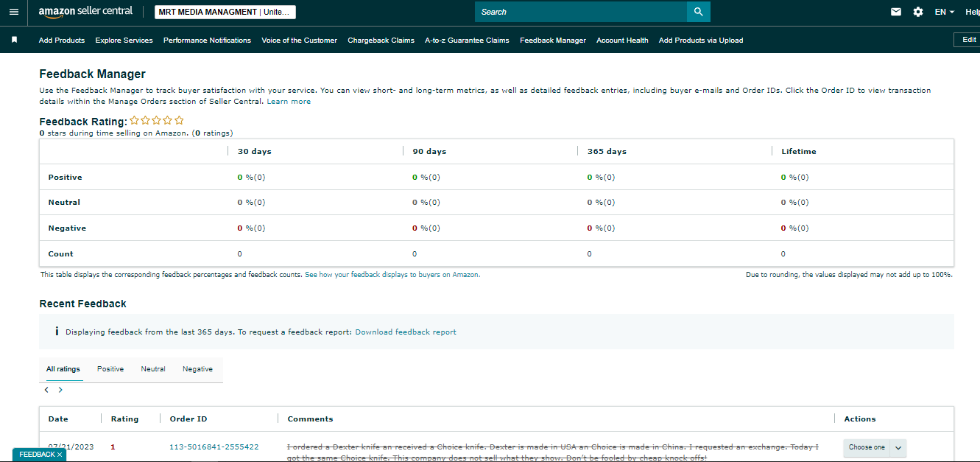This screenshot has width=980, height=462.
Task: Click into the Search input field
Action: (x=581, y=12)
